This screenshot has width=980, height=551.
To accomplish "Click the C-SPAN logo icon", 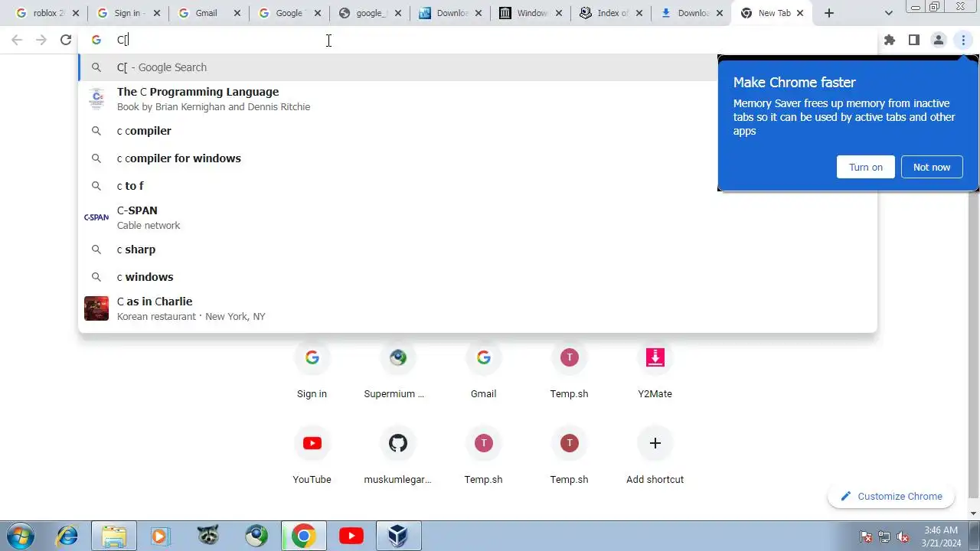I will (96, 217).
